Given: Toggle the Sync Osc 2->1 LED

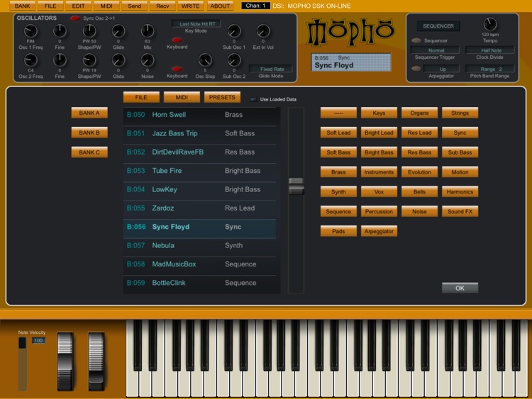Looking at the screenshot, I should click(x=75, y=18).
